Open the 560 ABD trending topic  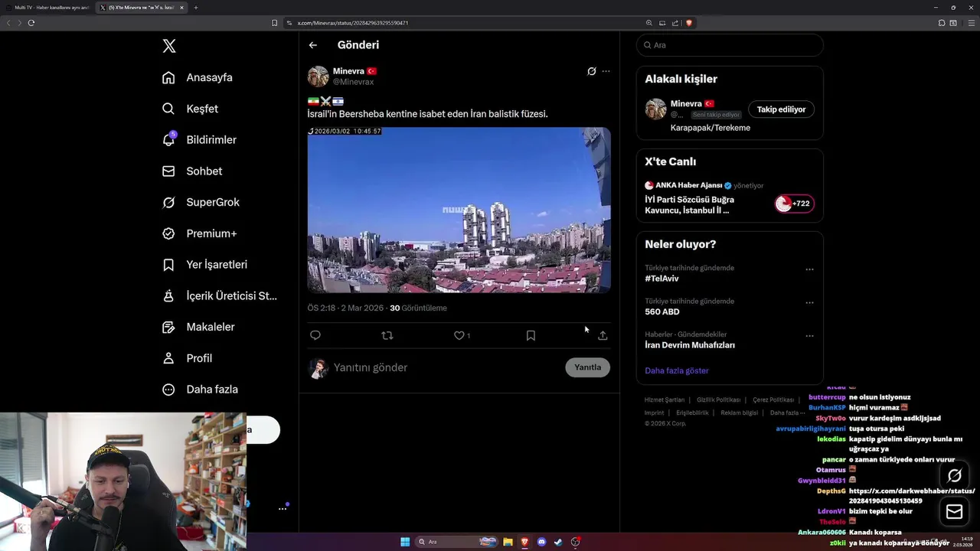(662, 311)
